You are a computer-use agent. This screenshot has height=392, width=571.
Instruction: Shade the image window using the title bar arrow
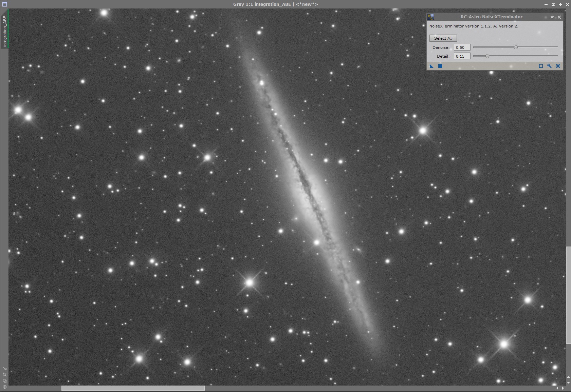pyautogui.click(x=553, y=4)
